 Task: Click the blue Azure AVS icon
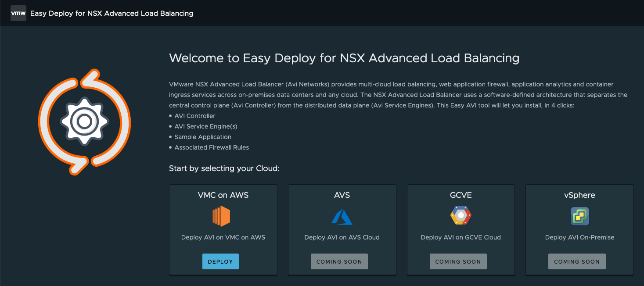point(342,217)
